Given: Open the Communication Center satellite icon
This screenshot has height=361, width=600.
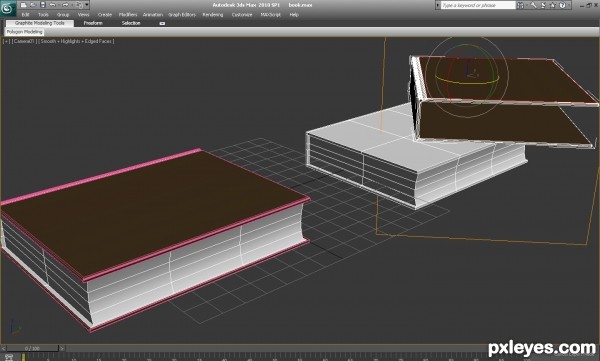Looking at the screenshot, I should 543,5.
